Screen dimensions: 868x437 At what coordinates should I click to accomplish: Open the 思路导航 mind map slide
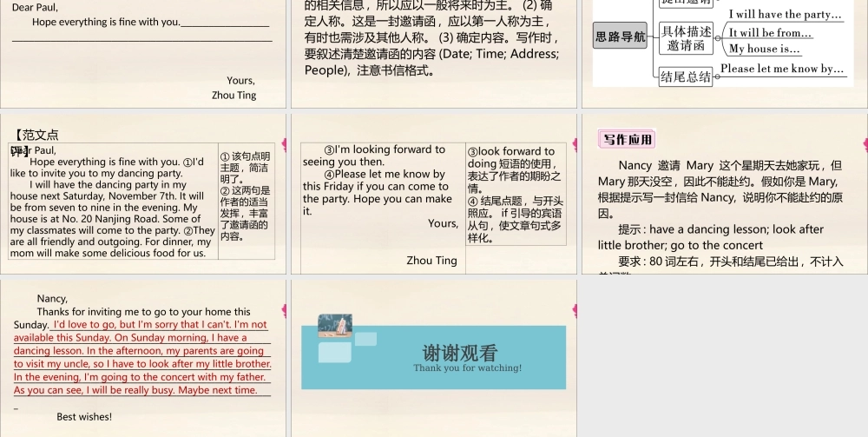click(725, 54)
